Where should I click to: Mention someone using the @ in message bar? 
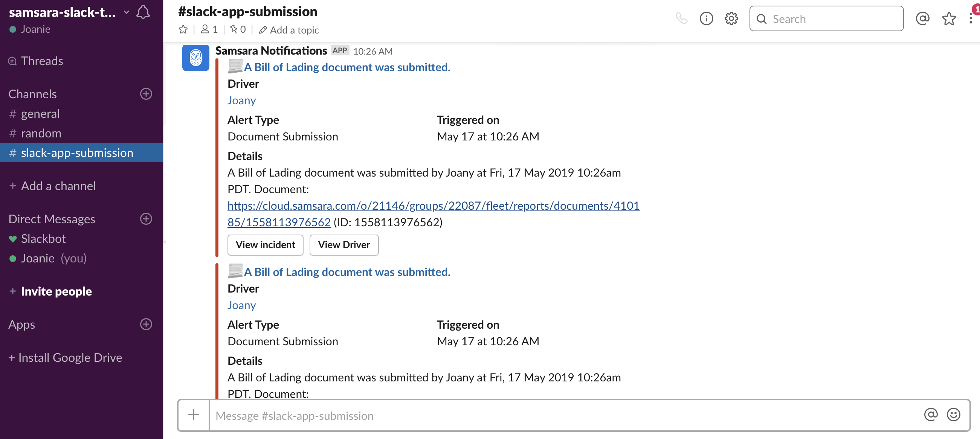click(x=931, y=415)
